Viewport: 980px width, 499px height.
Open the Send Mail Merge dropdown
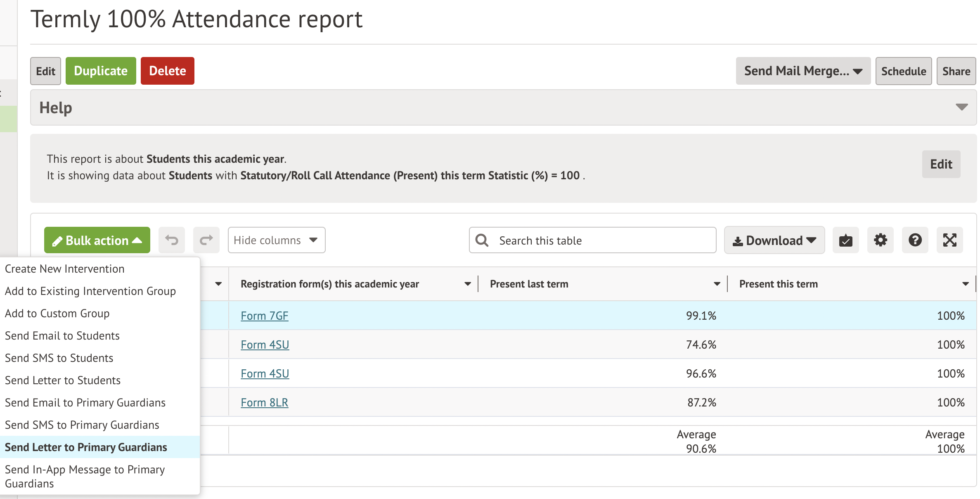tap(803, 71)
